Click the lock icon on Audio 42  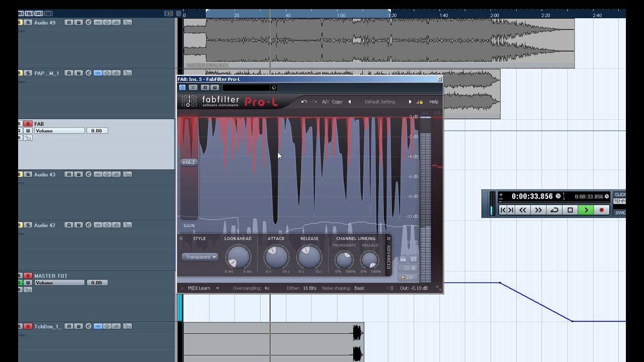(x=127, y=225)
